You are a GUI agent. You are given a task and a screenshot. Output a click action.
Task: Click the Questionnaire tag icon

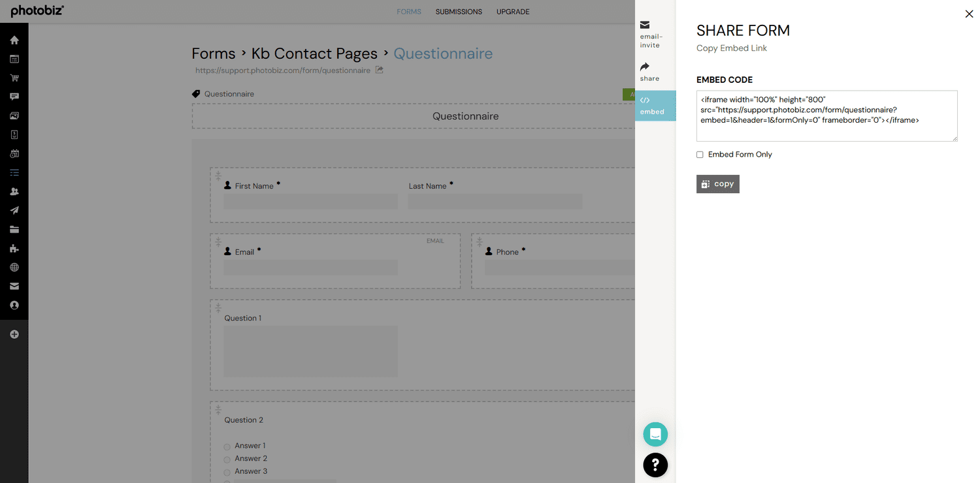[195, 94]
